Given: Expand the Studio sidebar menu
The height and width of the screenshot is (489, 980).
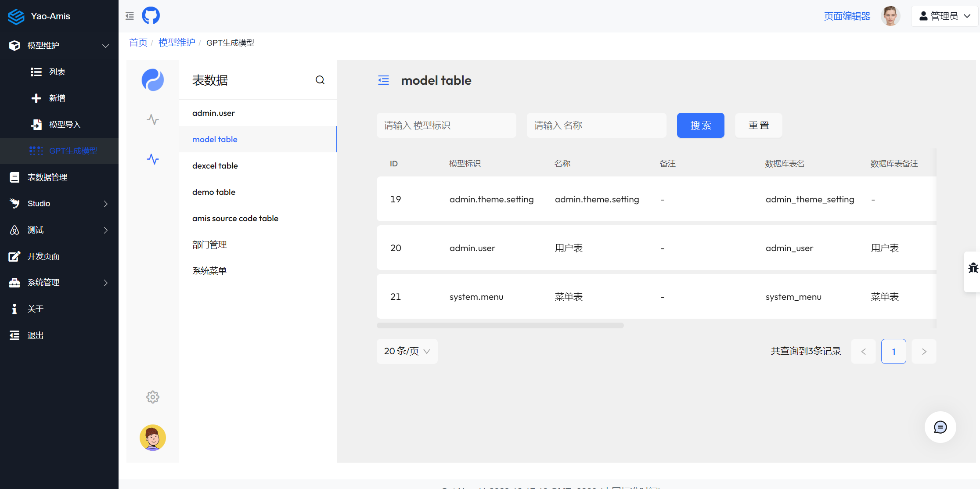Looking at the screenshot, I should pos(59,204).
